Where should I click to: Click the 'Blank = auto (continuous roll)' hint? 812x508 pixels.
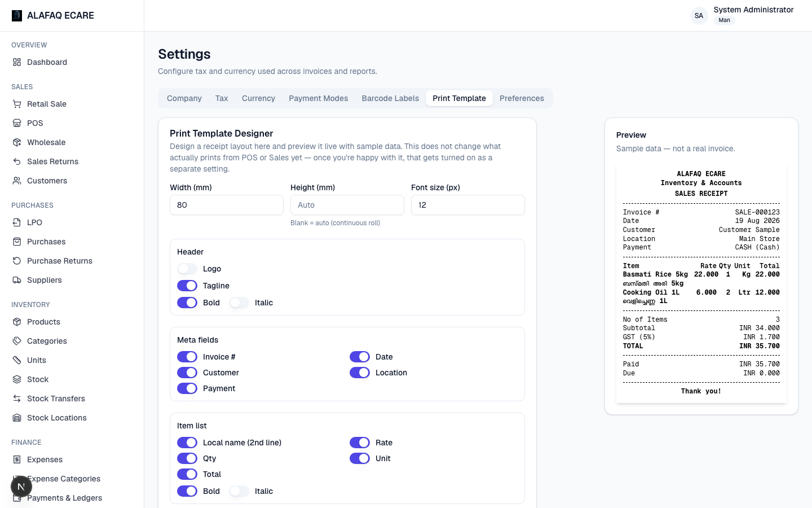pos(335,223)
